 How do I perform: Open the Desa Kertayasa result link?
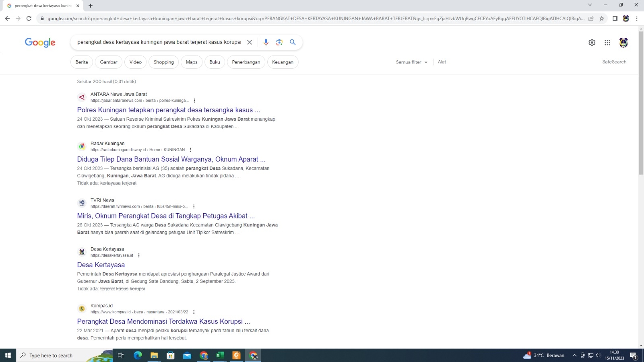click(101, 265)
